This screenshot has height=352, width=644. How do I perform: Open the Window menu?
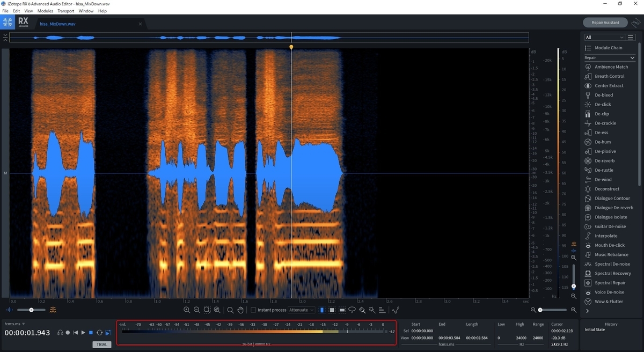86,11
